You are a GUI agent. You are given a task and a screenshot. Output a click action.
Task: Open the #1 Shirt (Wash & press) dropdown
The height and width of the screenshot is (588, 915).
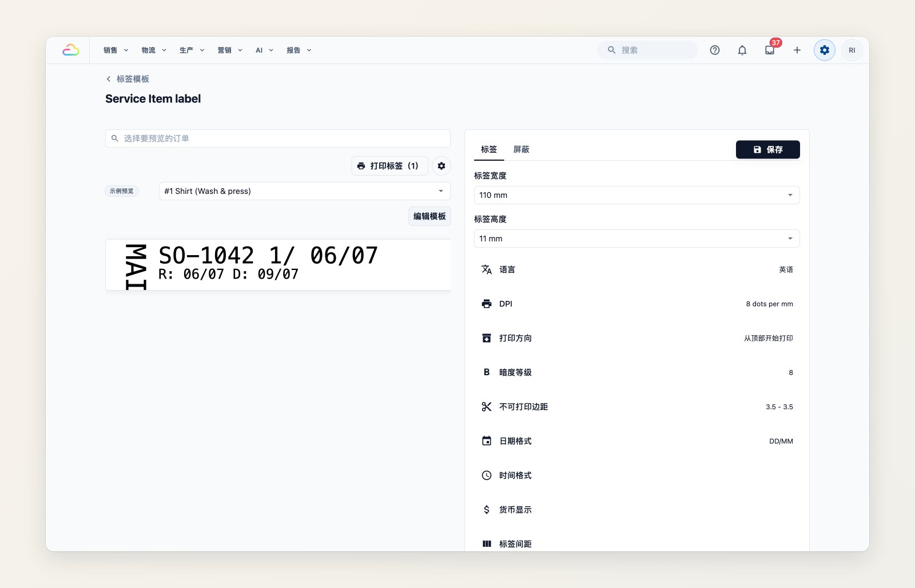pos(305,191)
